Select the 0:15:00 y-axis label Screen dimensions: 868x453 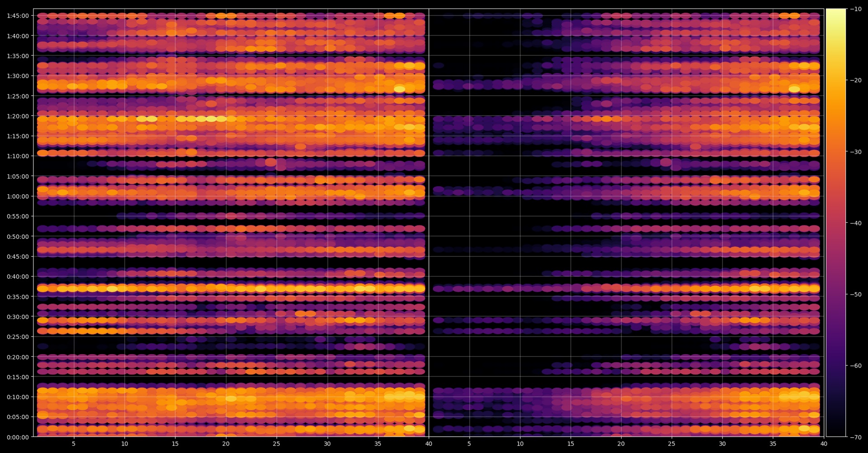click(18, 377)
